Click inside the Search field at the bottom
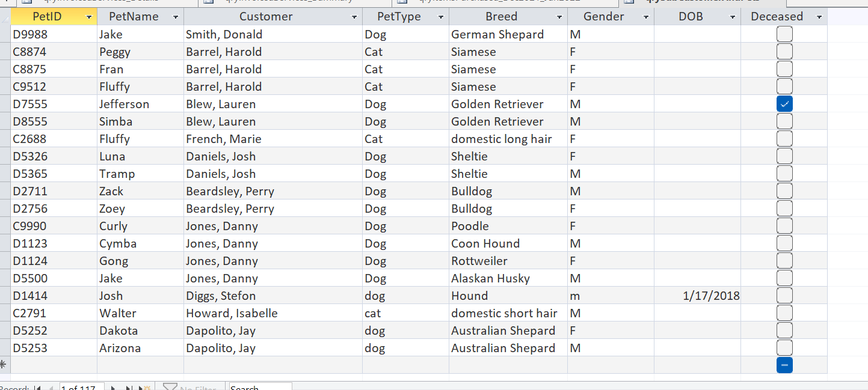868x390 pixels. pos(260,388)
